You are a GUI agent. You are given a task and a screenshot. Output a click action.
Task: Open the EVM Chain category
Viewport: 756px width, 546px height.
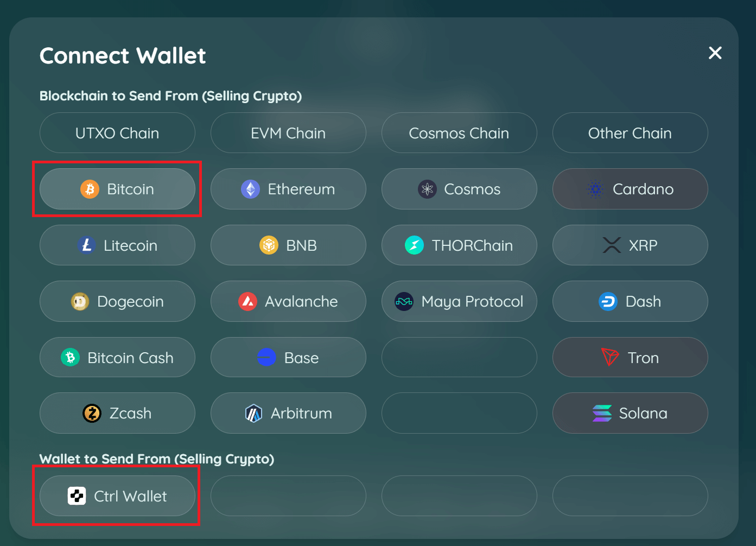[x=288, y=133]
